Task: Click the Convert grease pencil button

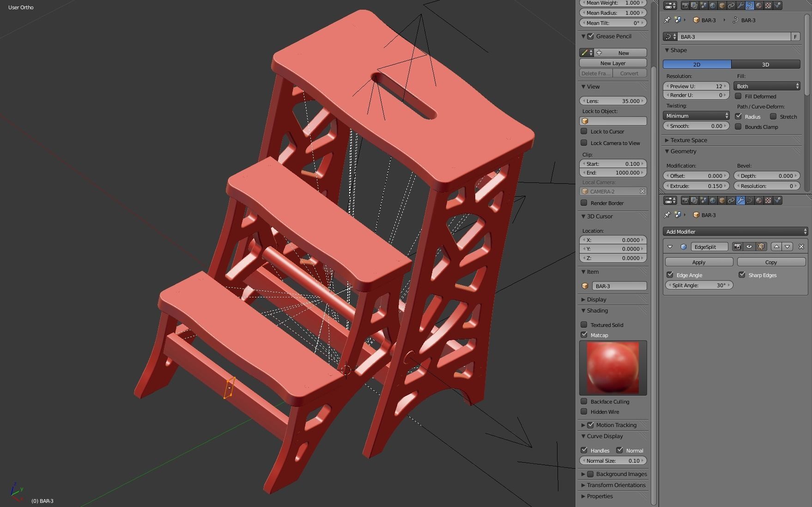Action: (630, 73)
